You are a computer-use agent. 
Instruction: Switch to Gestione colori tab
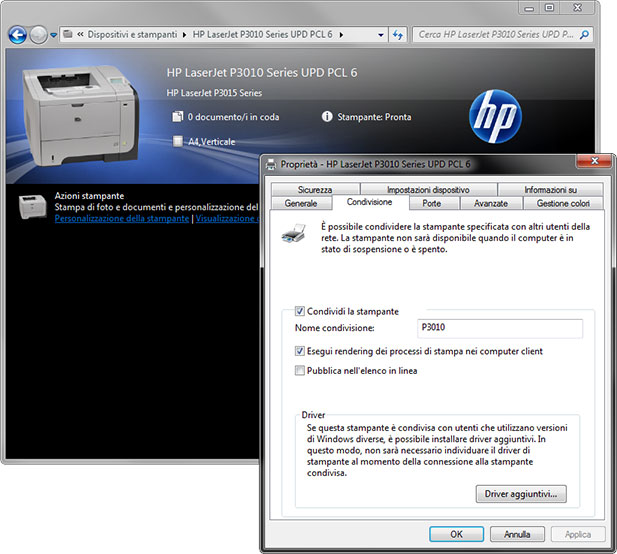[x=563, y=203]
